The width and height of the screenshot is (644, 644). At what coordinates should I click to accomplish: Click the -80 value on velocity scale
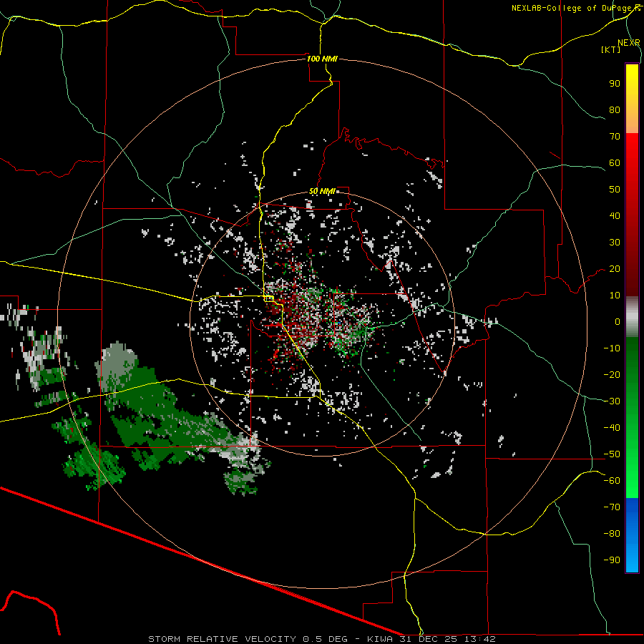612,534
